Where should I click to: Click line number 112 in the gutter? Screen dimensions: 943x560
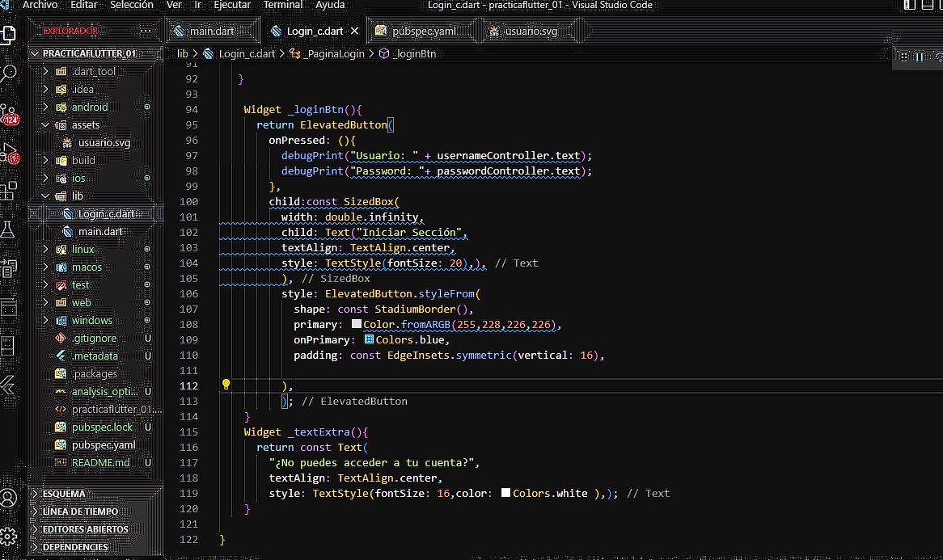point(188,385)
